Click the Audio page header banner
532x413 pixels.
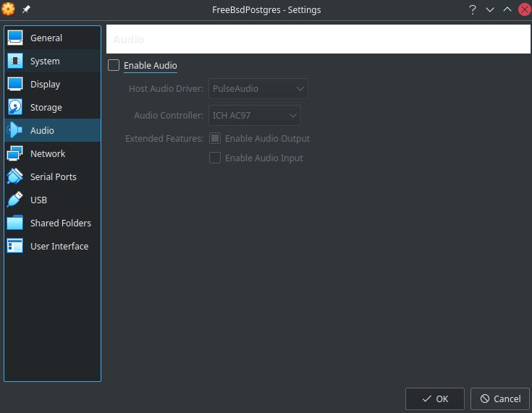[x=318, y=39]
